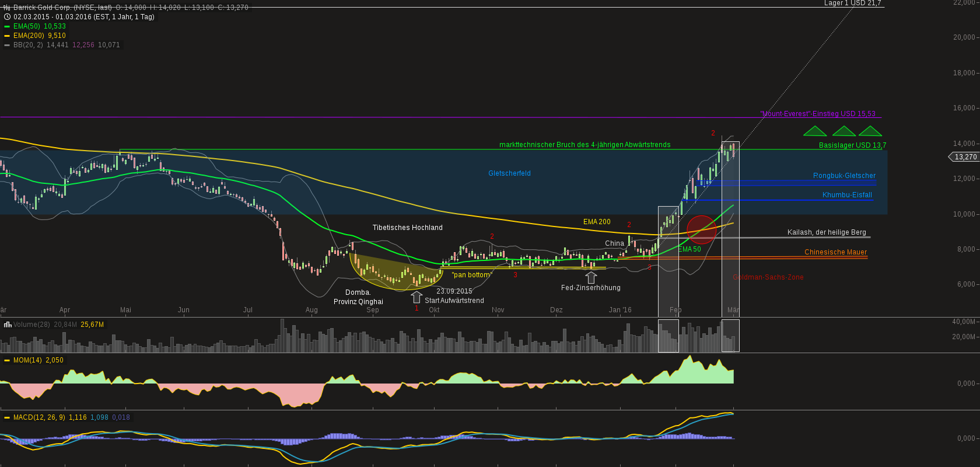Click the Jan '16 label on the time axis
980x467 pixels.
tap(620, 310)
